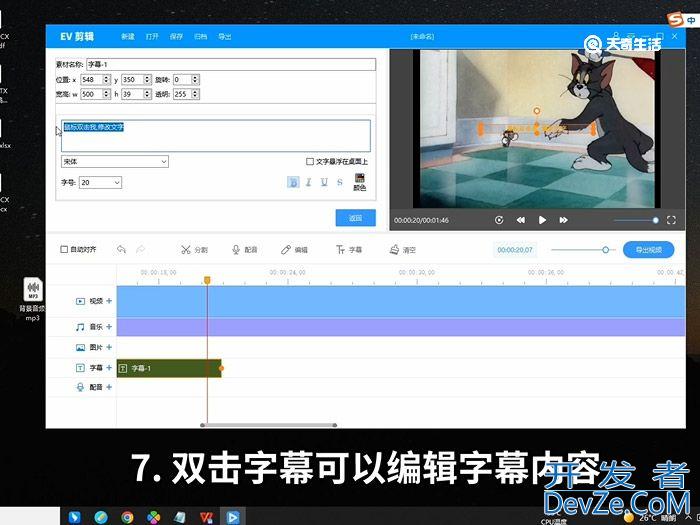The image size is (700, 525).
Task: Click the subtitle rotation handle in the preview
Action: tap(537, 111)
